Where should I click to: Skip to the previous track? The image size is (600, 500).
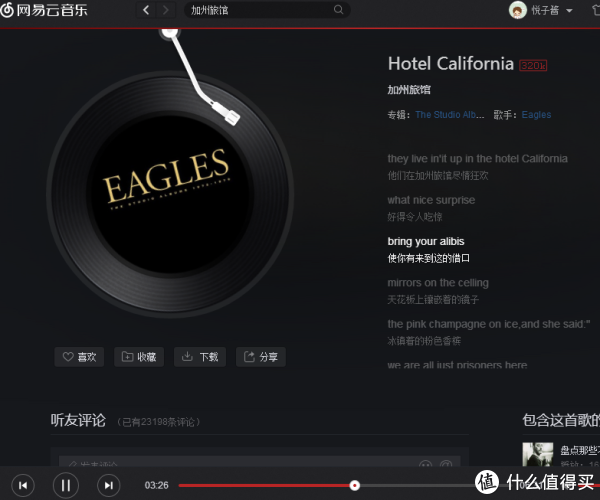(23, 485)
